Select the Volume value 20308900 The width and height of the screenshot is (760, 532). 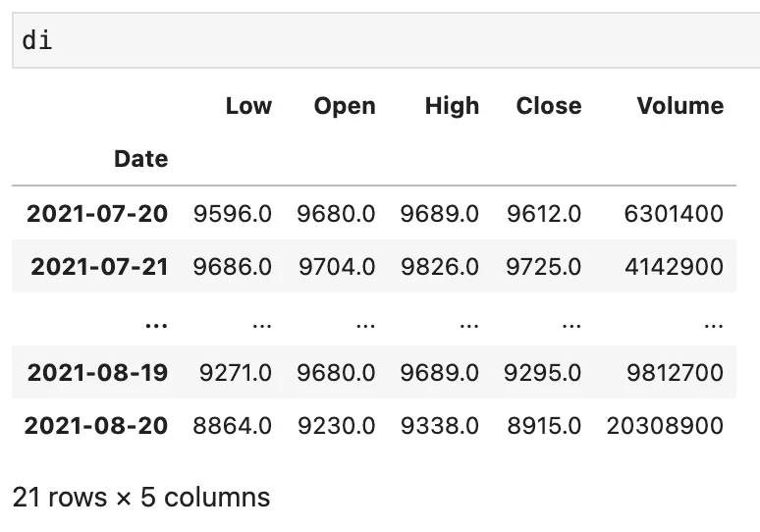[665, 426]
